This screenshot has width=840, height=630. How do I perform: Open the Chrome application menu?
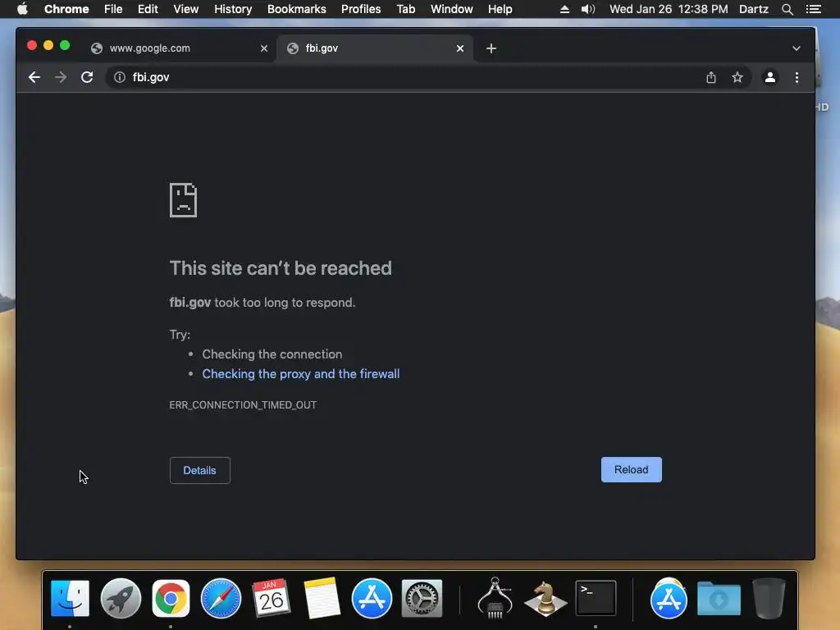point(66,9)
